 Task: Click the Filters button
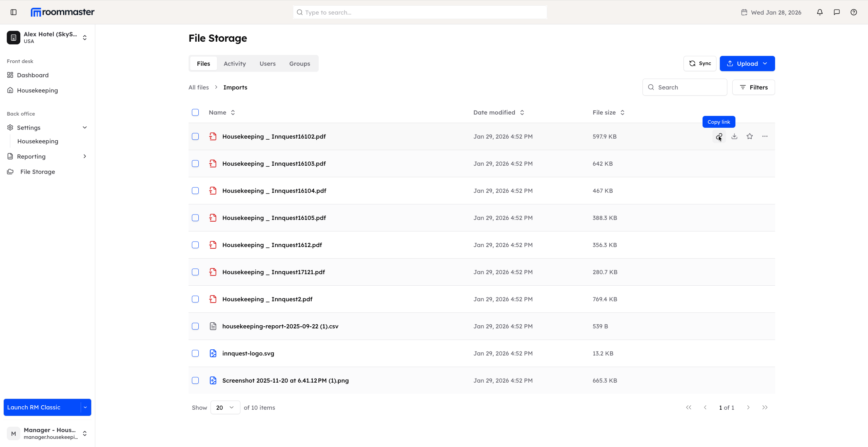pos(753,87)
